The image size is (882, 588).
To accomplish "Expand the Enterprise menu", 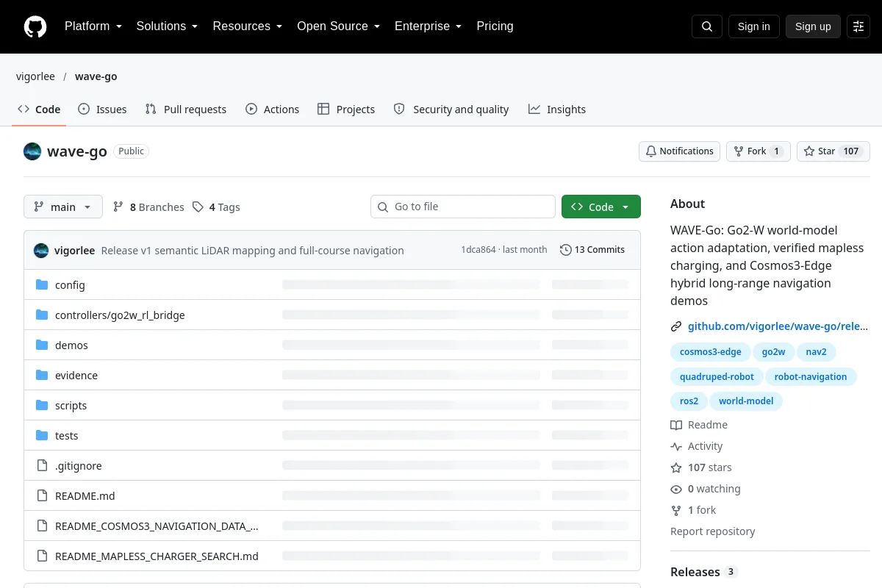I will coord(429,26).
